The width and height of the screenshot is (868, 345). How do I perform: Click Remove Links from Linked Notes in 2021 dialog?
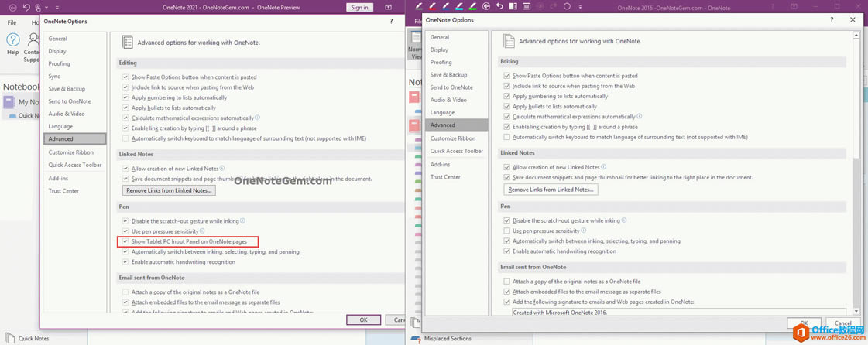170,191
